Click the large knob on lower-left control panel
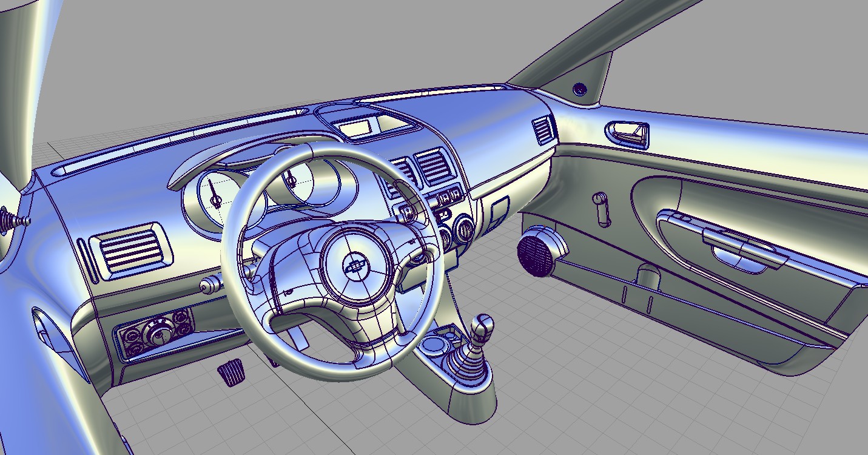 (x=159, y=332)
